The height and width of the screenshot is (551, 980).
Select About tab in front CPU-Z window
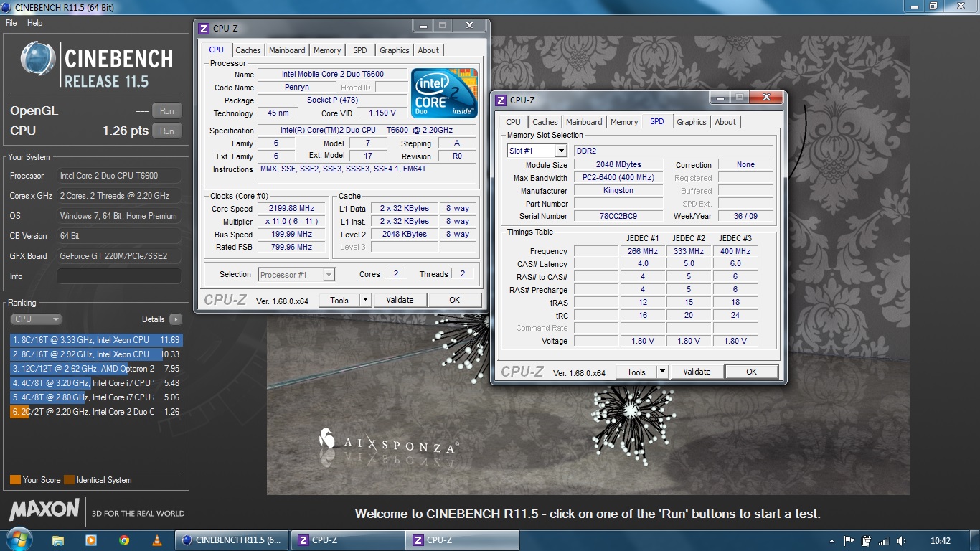click(x=725, y=122)
